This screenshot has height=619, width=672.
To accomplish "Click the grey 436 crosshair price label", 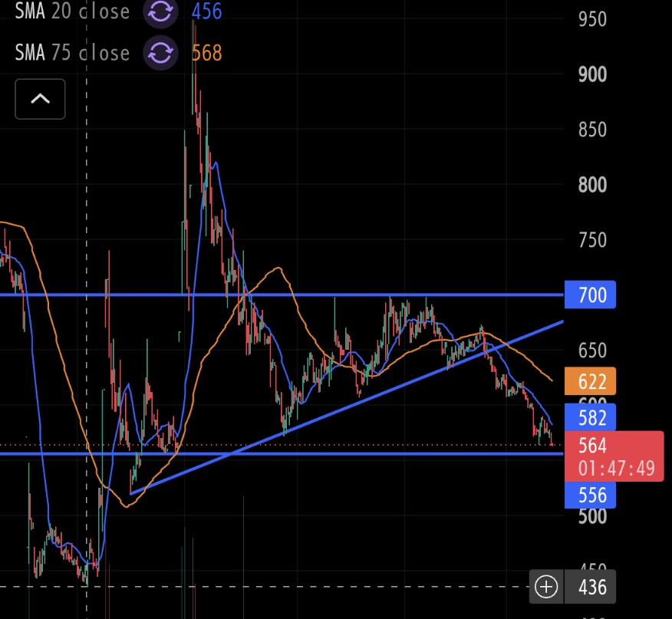I will click(x=590, y=587).
